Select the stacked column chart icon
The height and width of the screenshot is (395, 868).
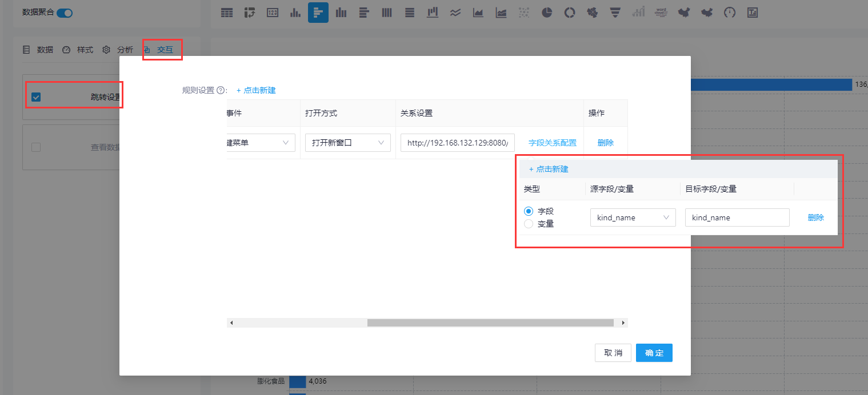[386, 12]
